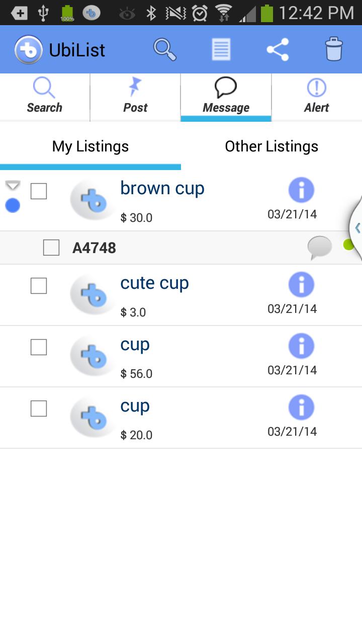Open info icon for brown cup listing
Viewport: 362px width, 644px height.
(301, 190)
